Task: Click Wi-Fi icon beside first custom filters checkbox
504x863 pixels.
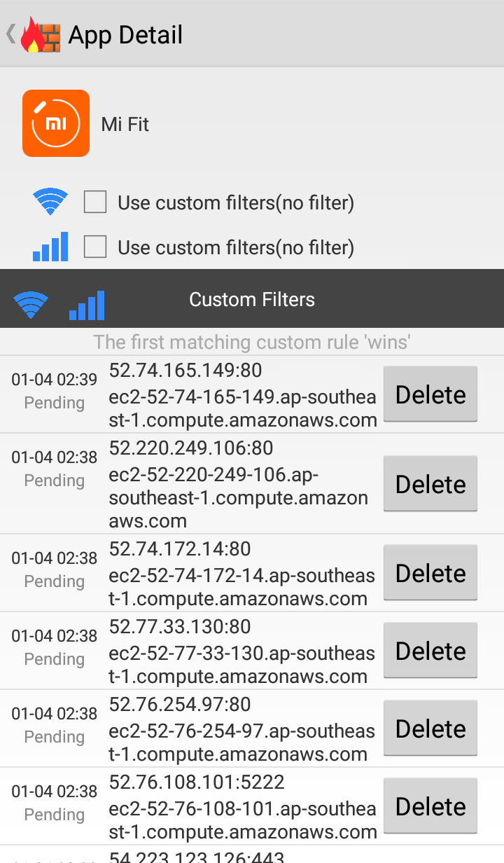Action: [x=50, y=202]
